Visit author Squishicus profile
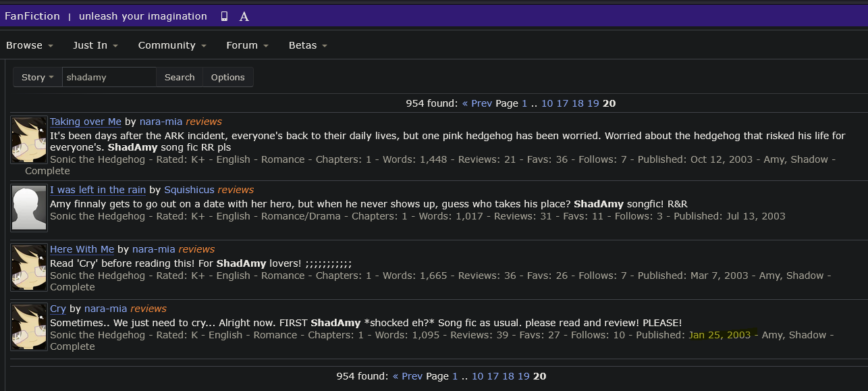The height and width of the screenshot is (391, 868). (x=189, y=190)
